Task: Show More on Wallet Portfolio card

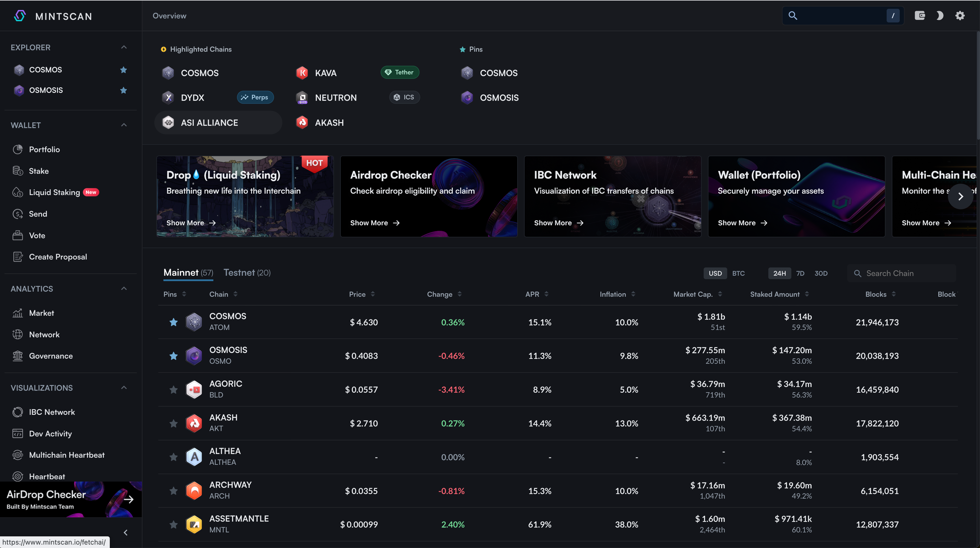Action: [x=742, y=223]
